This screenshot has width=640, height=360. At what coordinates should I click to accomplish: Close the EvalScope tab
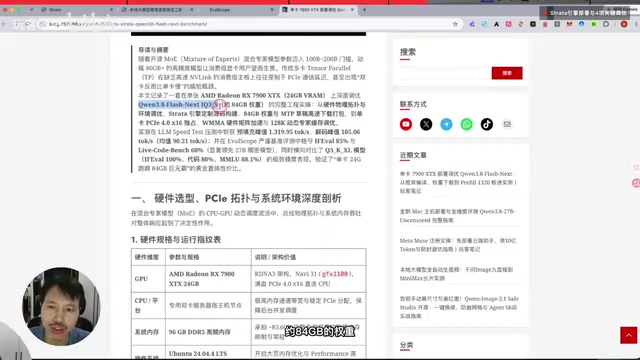[x=272, y=9]
